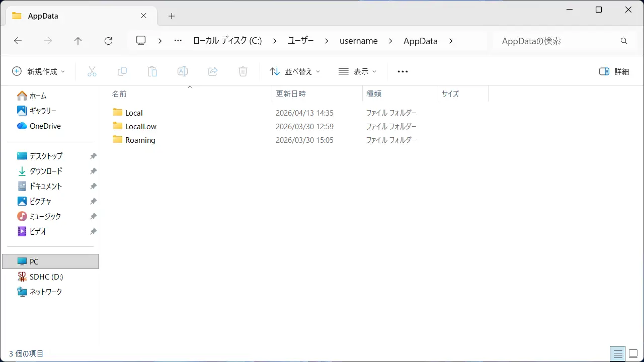Screen dimensions: 644x362
Task: Expand chevron after the PC monitor icon
Action: point(160,41)
